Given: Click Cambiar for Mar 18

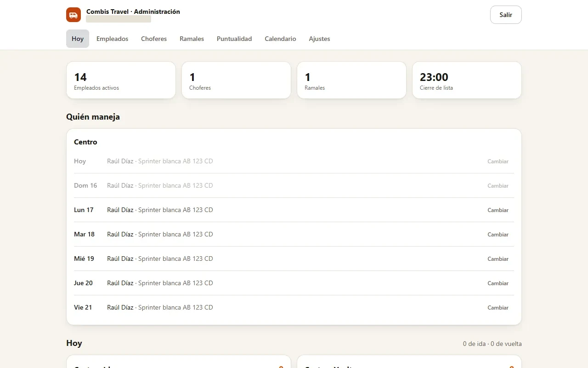Looking at the screenshot, I should [498, 235].
